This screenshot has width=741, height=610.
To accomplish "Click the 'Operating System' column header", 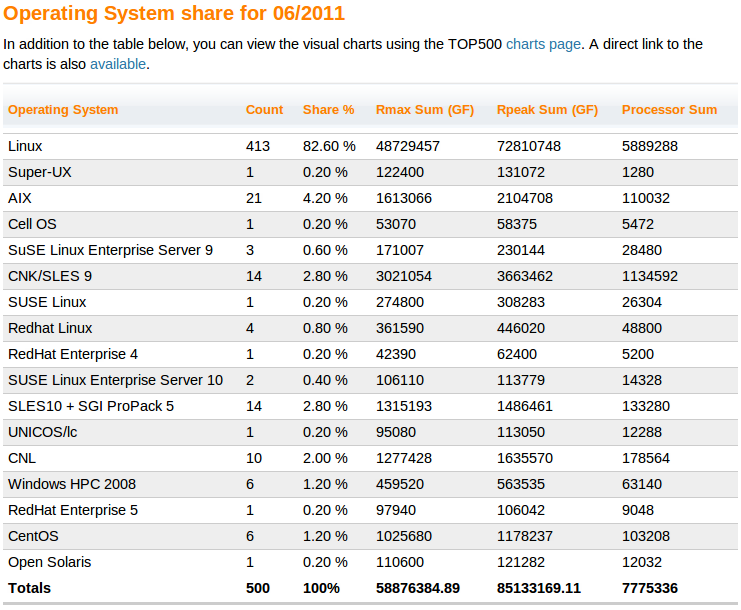I will tap(63, 110).
